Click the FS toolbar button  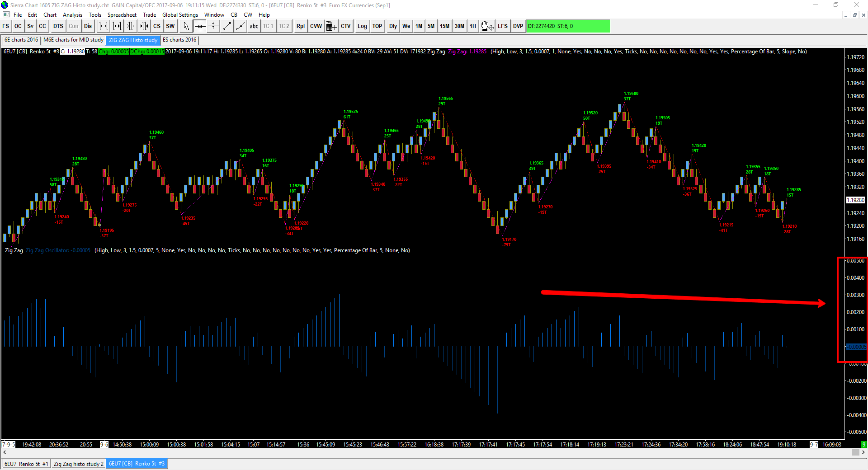(x=6, y=26)
